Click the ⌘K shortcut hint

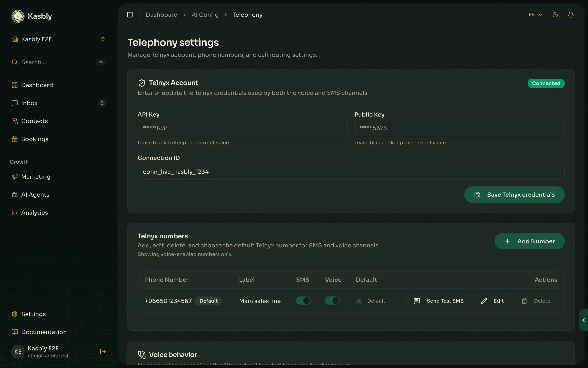pos(101,62)
